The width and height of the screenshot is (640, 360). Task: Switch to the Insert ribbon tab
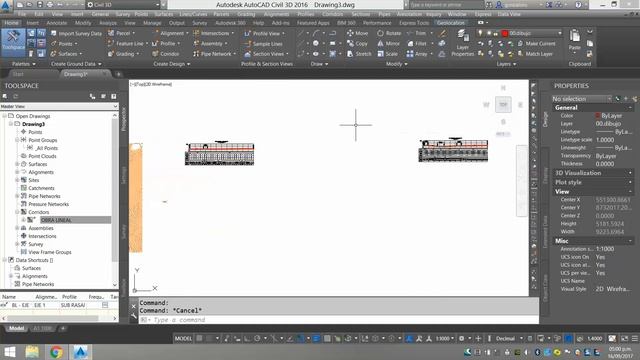pos(33,23)
